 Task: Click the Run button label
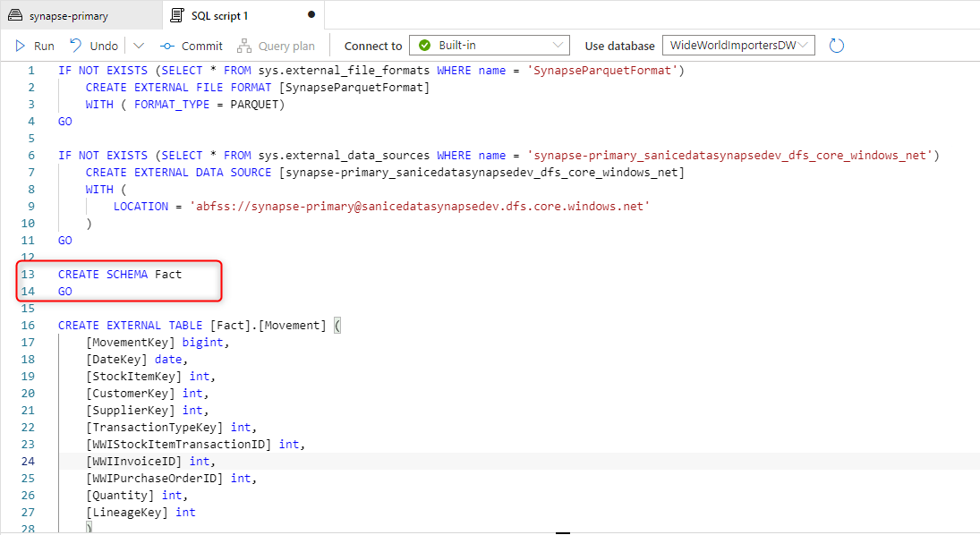[44, 47]
